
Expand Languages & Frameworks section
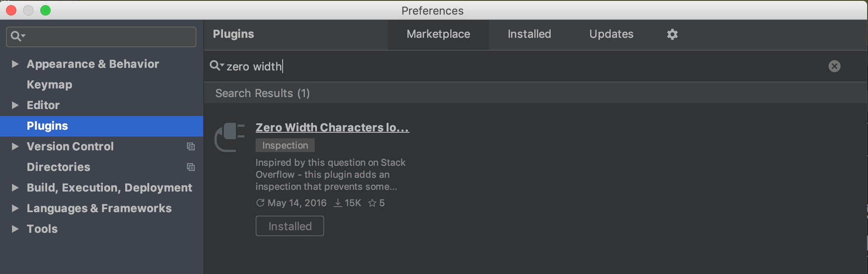pos(15,208)
